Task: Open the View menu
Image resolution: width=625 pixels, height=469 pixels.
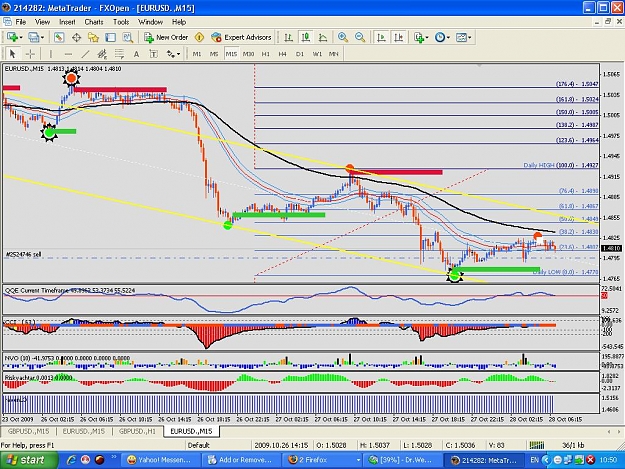Action: point(42,22)
